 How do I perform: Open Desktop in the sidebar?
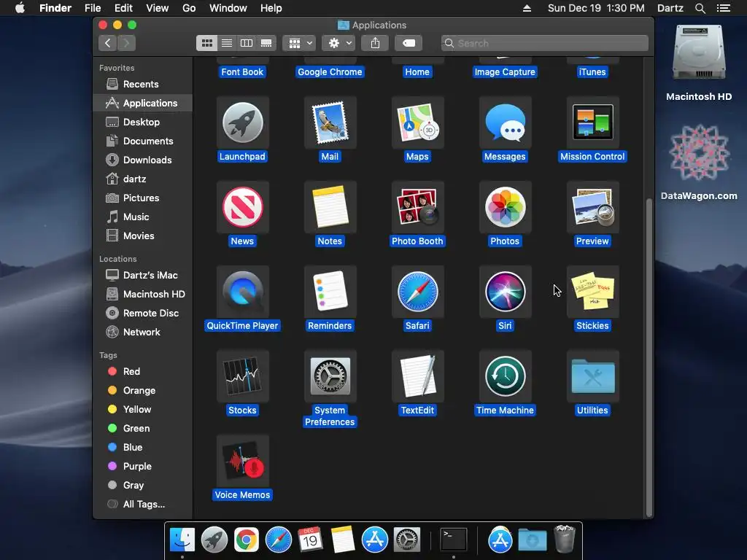tap(143, 122)
